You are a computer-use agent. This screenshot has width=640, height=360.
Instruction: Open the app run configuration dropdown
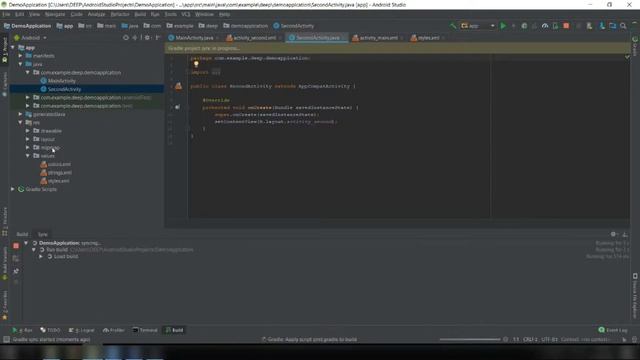(x=478, y=26)
